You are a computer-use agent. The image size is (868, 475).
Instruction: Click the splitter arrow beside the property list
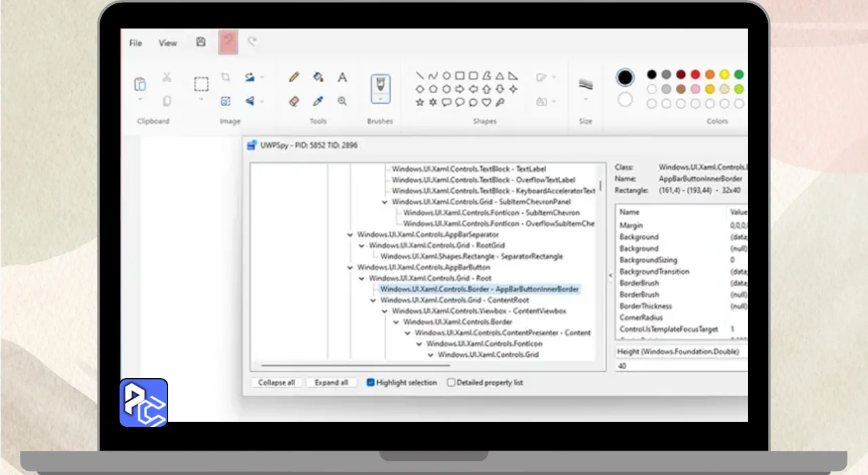tap(610, 275)
